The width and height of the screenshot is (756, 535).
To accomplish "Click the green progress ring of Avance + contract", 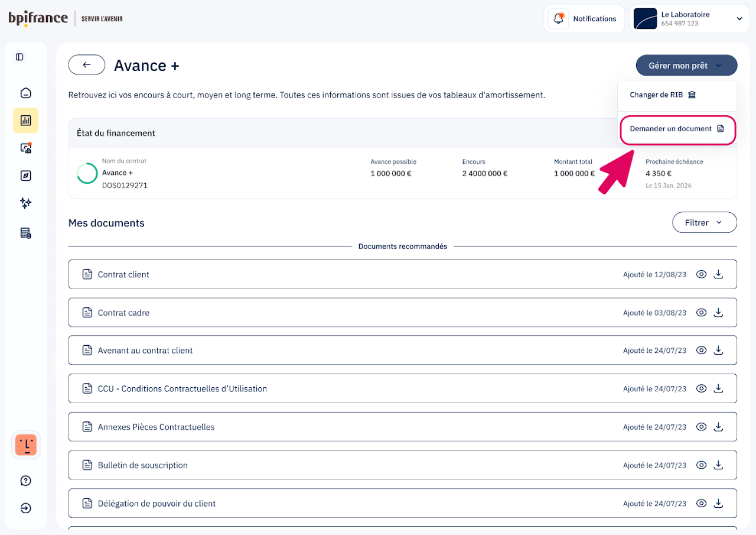I will pyautogui.click(x=87, y=173).
